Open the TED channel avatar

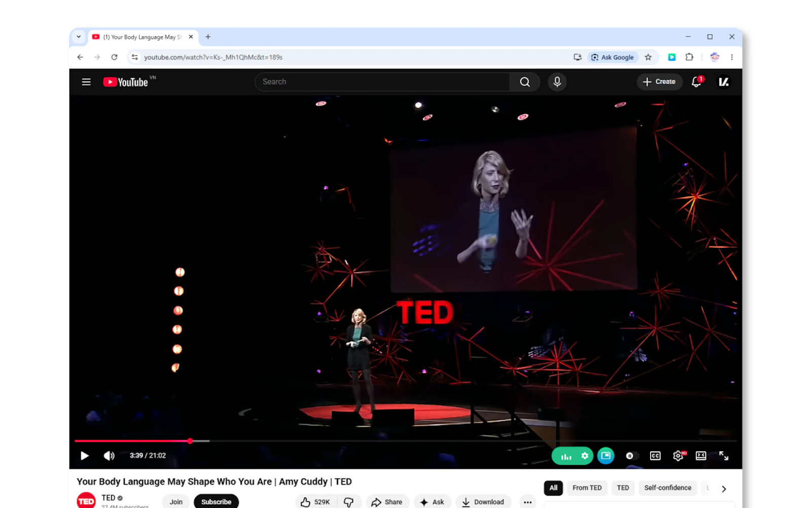coord(86,501)
